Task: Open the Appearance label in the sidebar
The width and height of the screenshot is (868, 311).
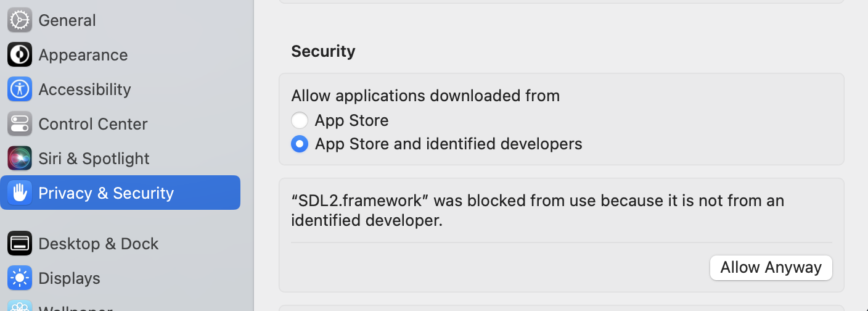Action: [x=83, y=55]
